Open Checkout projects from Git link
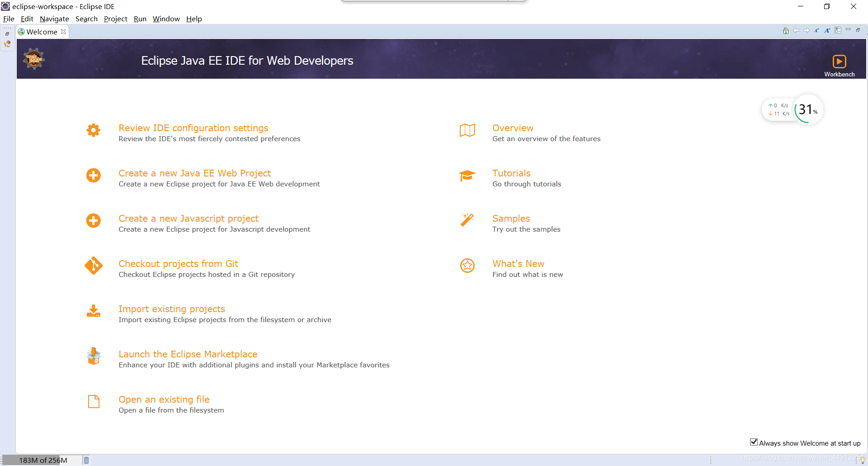This screenshot has width=868, height=466. coord(178,264)
